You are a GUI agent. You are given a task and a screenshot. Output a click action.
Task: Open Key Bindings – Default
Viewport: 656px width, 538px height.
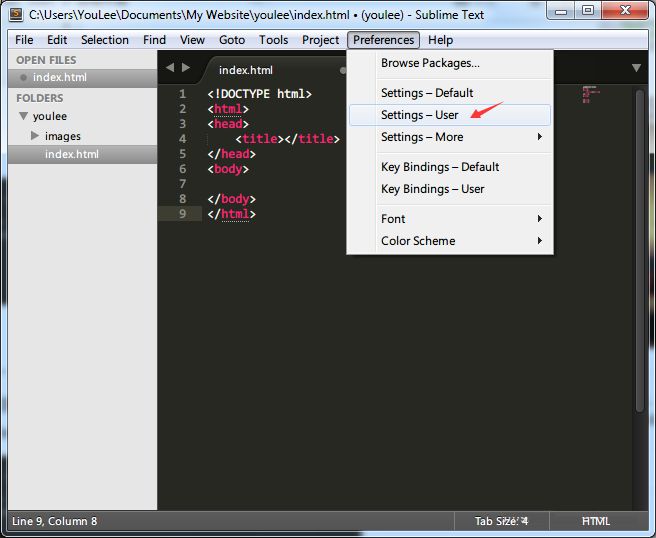click(x=440, y=167)
